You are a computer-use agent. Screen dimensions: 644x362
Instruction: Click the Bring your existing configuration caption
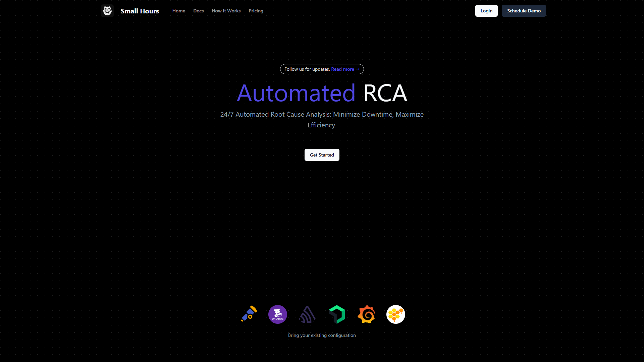click(x=322, y=335)
